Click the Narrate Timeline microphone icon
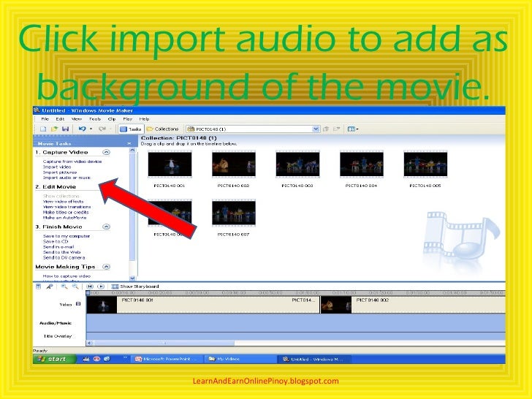Screen dimensions: 532x399 (x=50, y=286)
